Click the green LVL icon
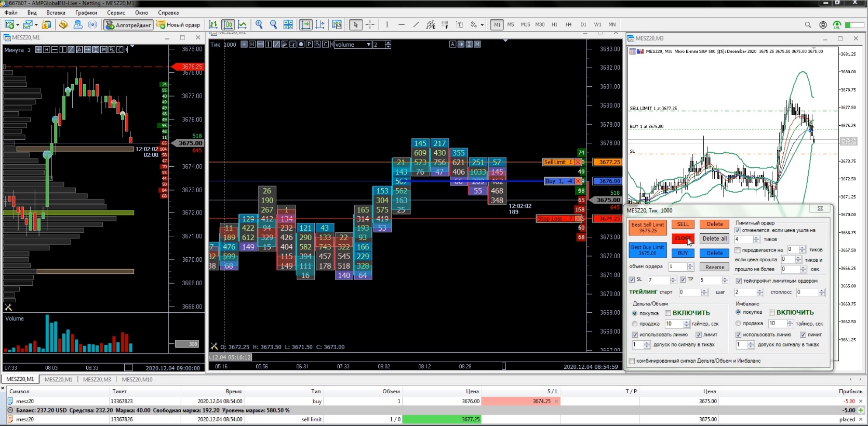 [837, 24]
